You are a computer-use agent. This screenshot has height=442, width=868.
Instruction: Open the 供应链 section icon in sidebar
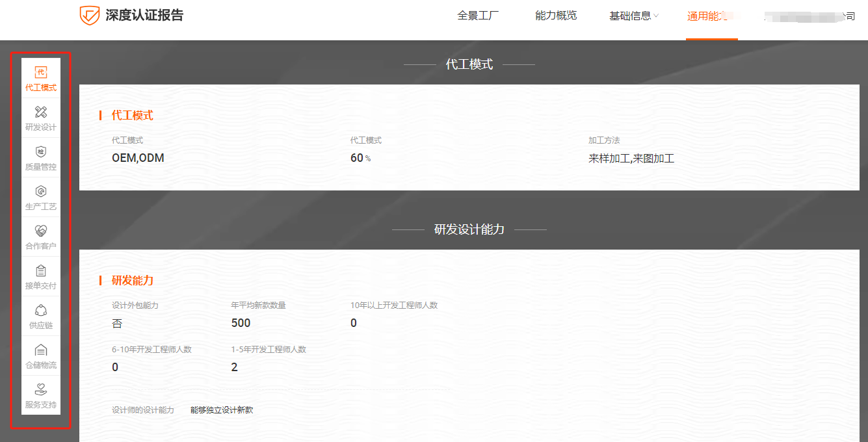(x=40, y=316)
